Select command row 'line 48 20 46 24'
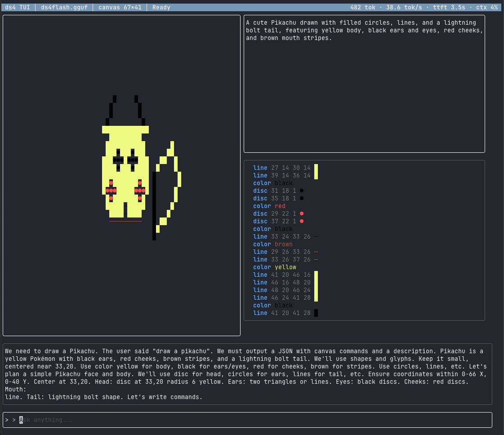 pos(285,290)
